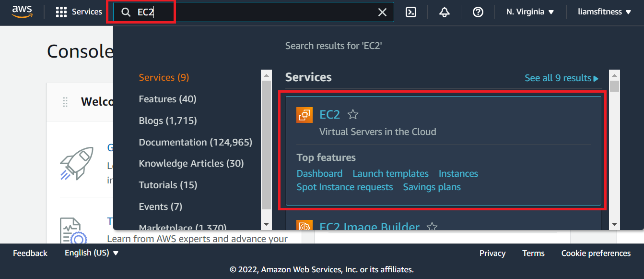Clear the search with the X icon
Viewport: 644px width, 279px height.
(x=382, y=12)
